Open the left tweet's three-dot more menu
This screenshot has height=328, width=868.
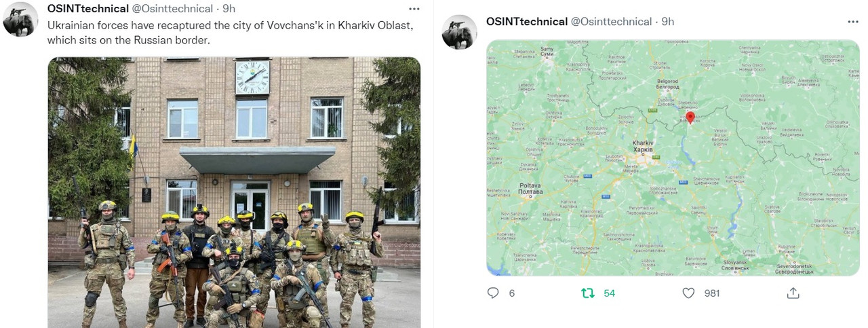pyautogui.click(x=414, y=9)
